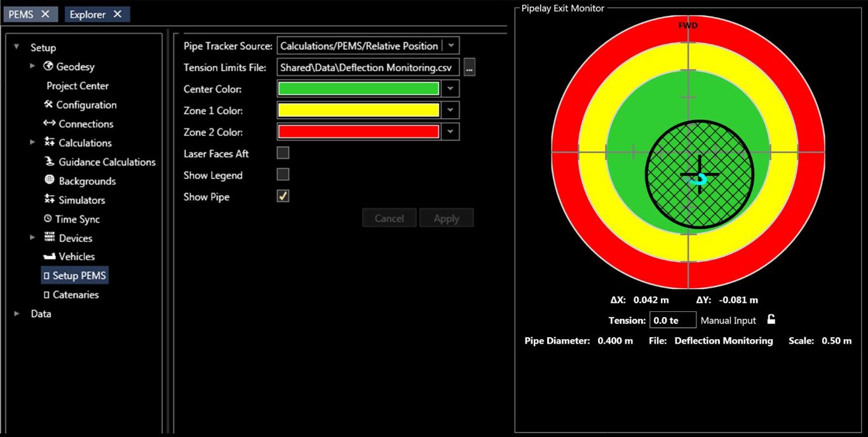The height and width of the screenshot is (437, 868).
Task: Click the Time Sync clock icon
Action: pyautogui.click(x=48, y=219)
